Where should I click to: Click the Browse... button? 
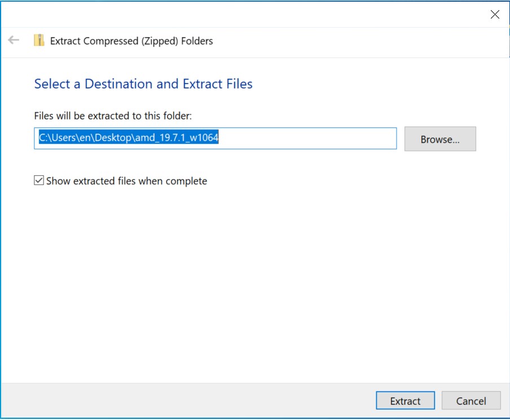440,139
